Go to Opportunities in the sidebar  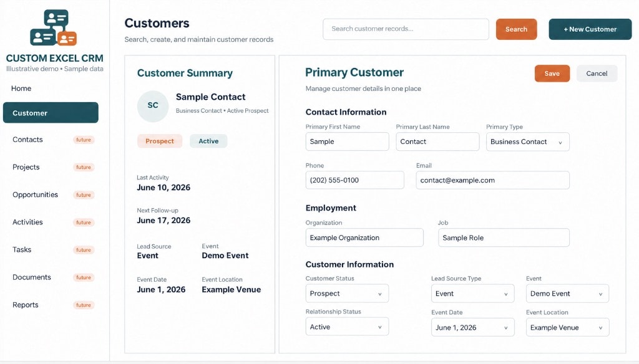coord(36,194)
